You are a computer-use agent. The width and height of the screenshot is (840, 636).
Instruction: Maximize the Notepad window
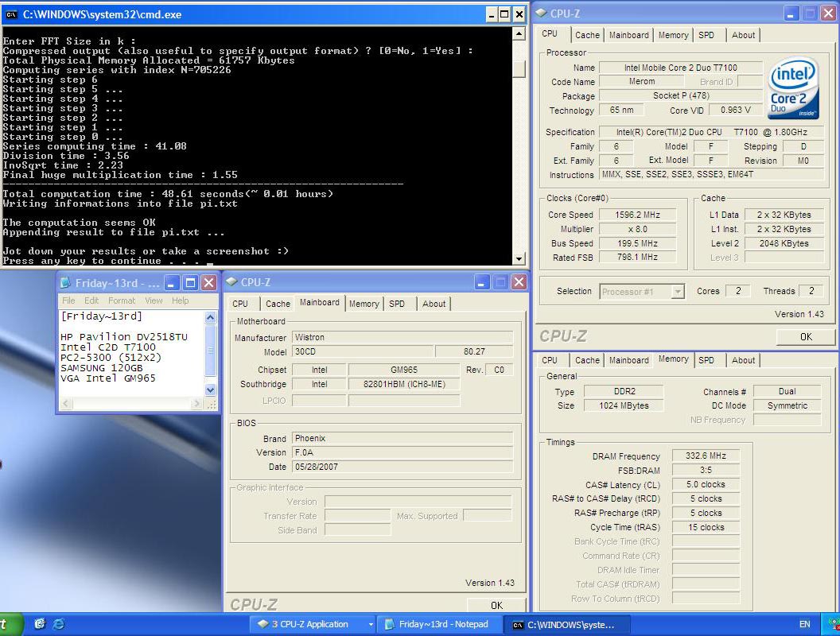[190, 283]
